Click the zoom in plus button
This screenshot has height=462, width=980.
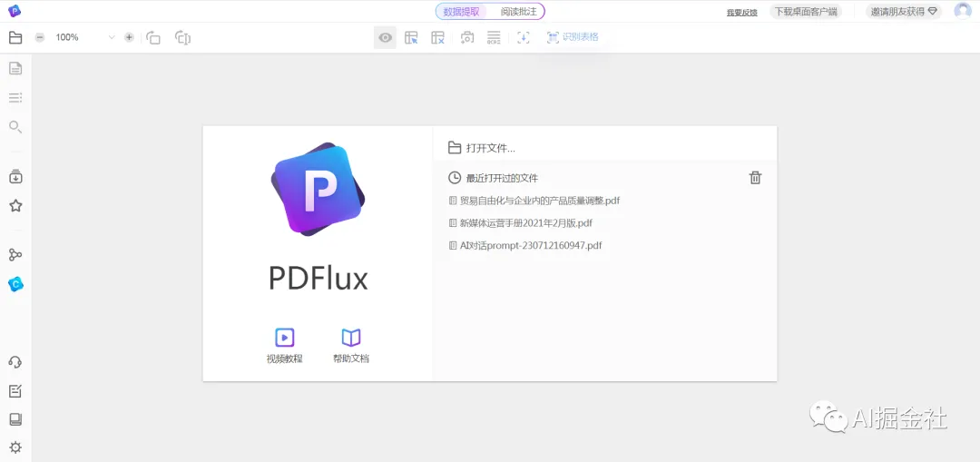[129, 37]
